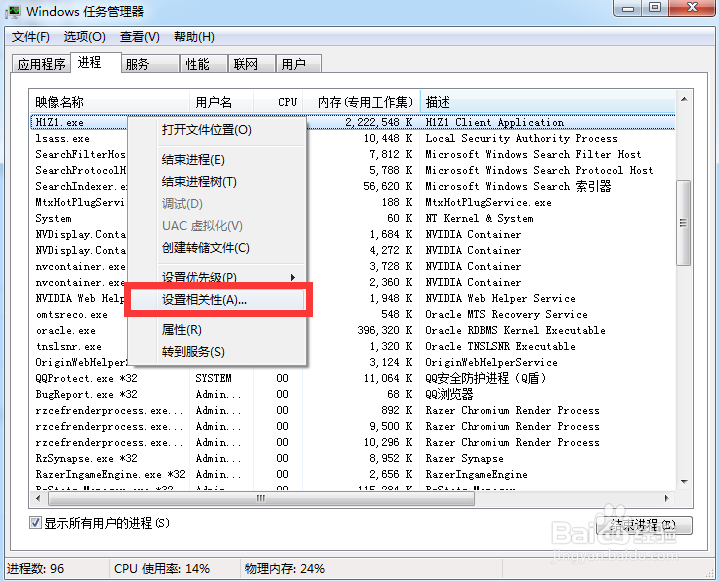Click the horizontal scrollbar left arrow
This screenshot has height=581, width=719.
coord(38,498)
